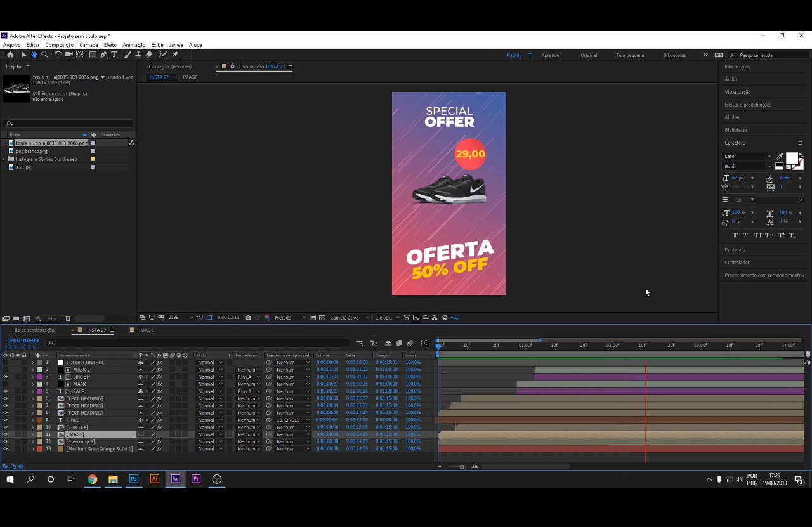Open Premiere Pro from the taskbar
Screen dimensions: 812x527
click(196, 479)
